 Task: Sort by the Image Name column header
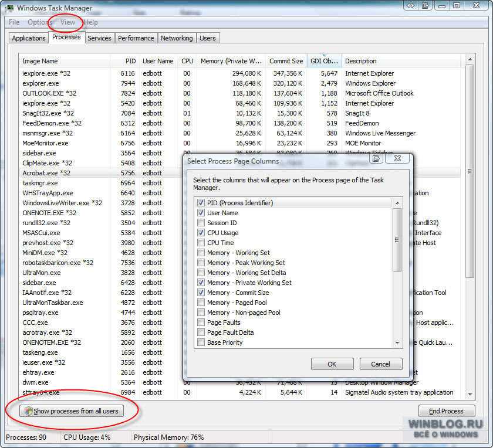click(65, 61)
